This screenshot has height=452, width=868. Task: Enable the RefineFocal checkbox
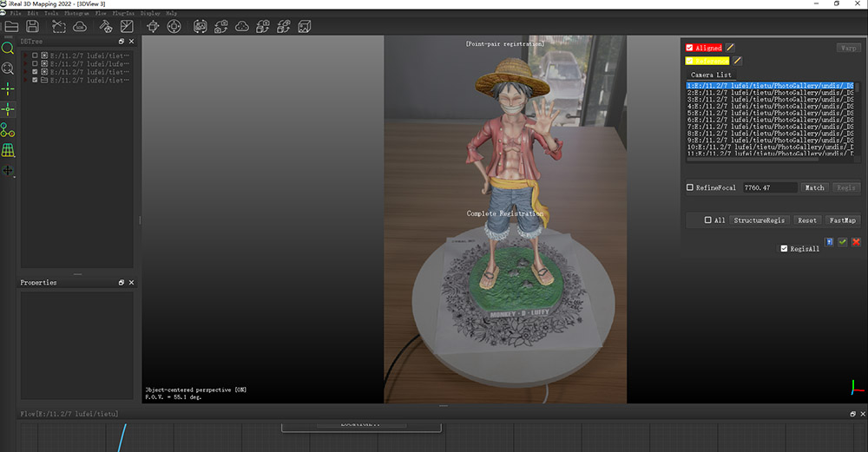(x=690, y=187)
